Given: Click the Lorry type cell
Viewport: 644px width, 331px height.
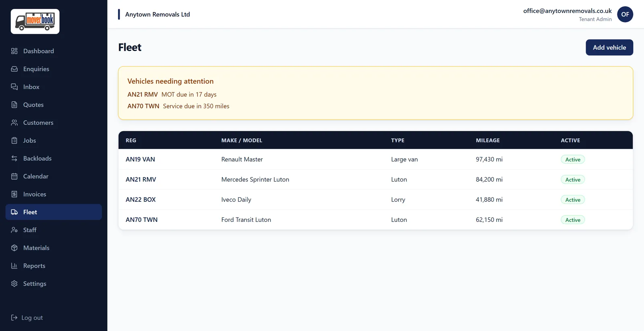Looking at the screenshot, I should [398, 200].
